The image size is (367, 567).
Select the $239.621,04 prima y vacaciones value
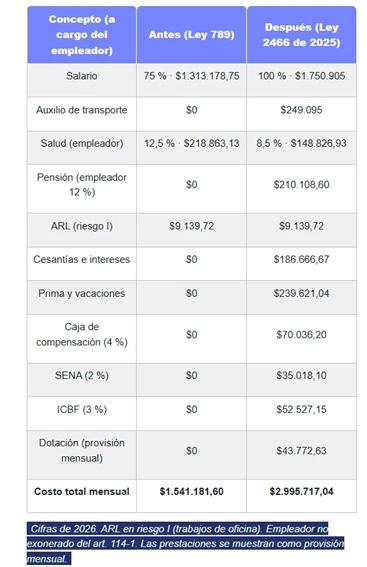(301, 293)
